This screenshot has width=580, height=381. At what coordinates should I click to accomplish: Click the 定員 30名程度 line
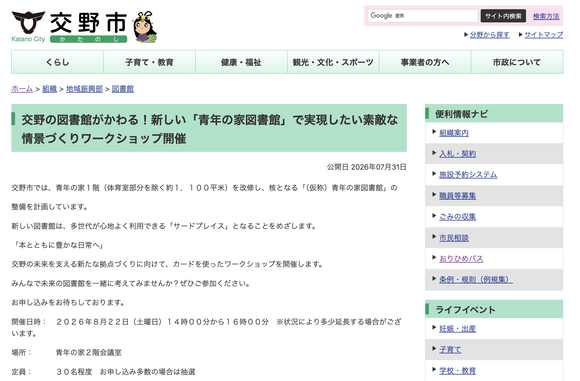103,372
